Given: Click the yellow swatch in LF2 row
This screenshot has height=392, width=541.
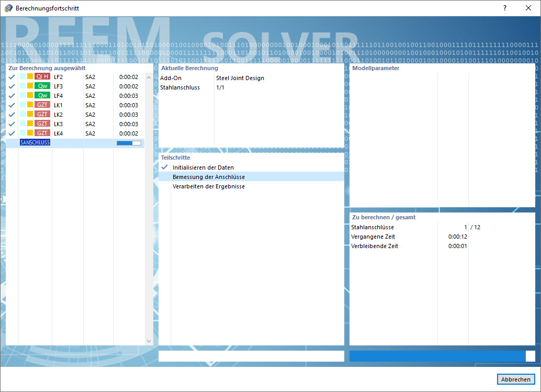Looking at the screenshot, I should tap(30, 76).
